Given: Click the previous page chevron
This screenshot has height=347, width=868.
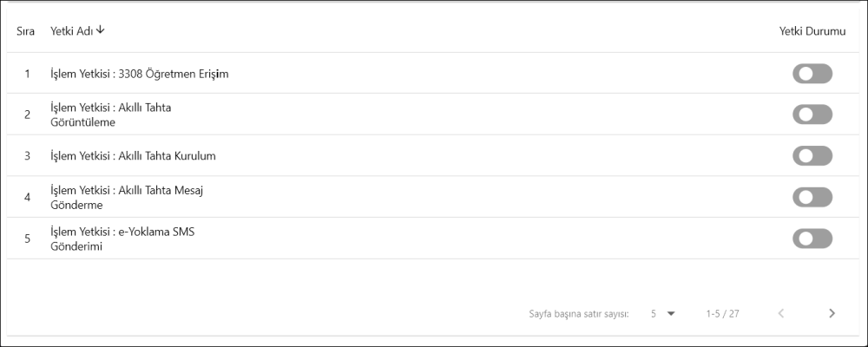Looking at the screenshot, I should (780, 313).
